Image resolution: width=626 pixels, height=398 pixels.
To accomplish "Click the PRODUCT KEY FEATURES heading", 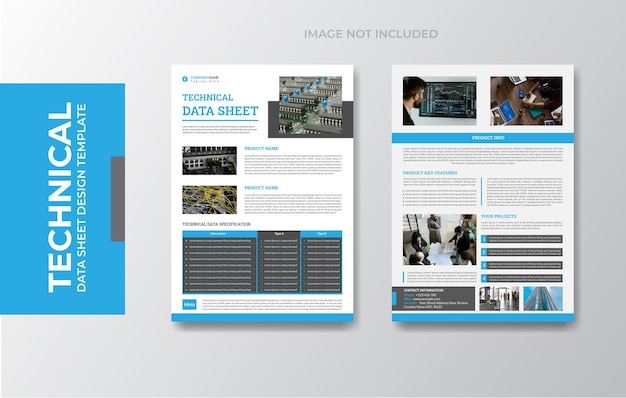I will (430, 173).
